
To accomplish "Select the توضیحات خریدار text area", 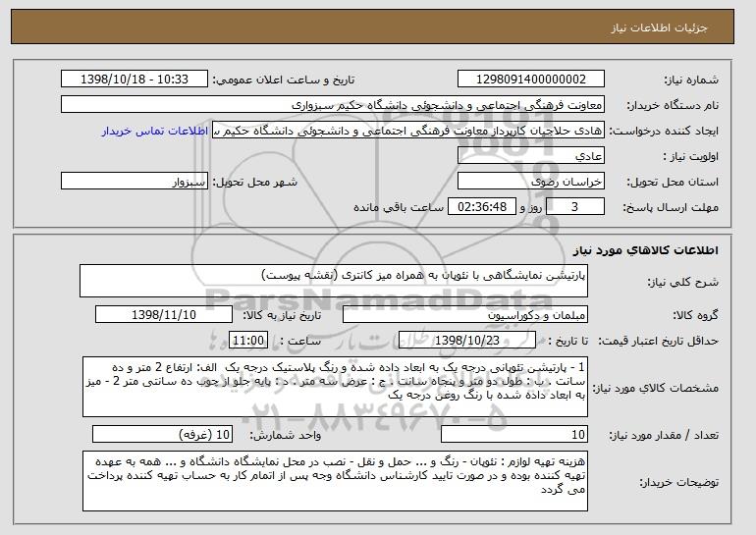I will tap(335, 481).
